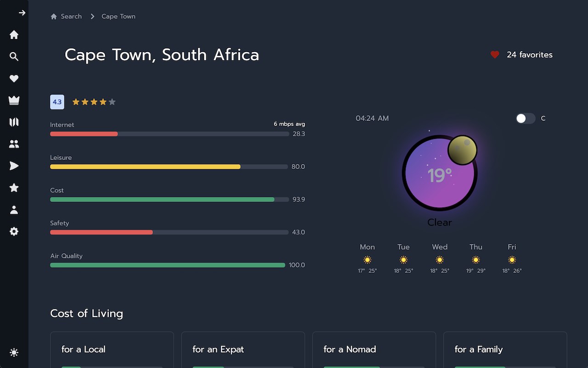The width and height of the screenshot is (588, 368).
Task: Click the Leisure score bar
Action: (x=169, y=167)
